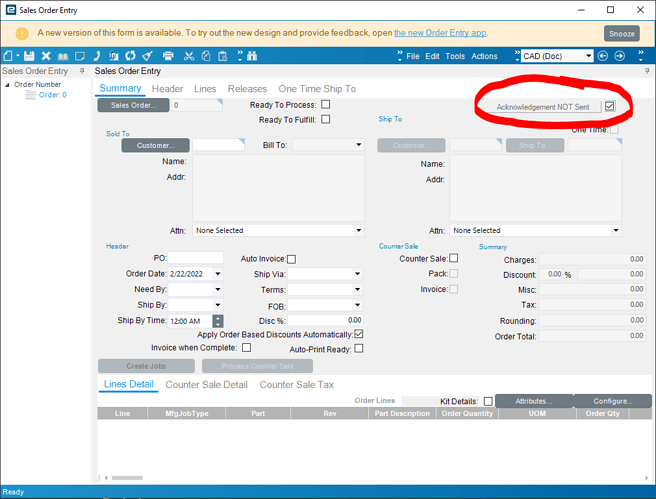656x499 pixels.
Task: Switch to the Releases tab
Action: (247, 89)
